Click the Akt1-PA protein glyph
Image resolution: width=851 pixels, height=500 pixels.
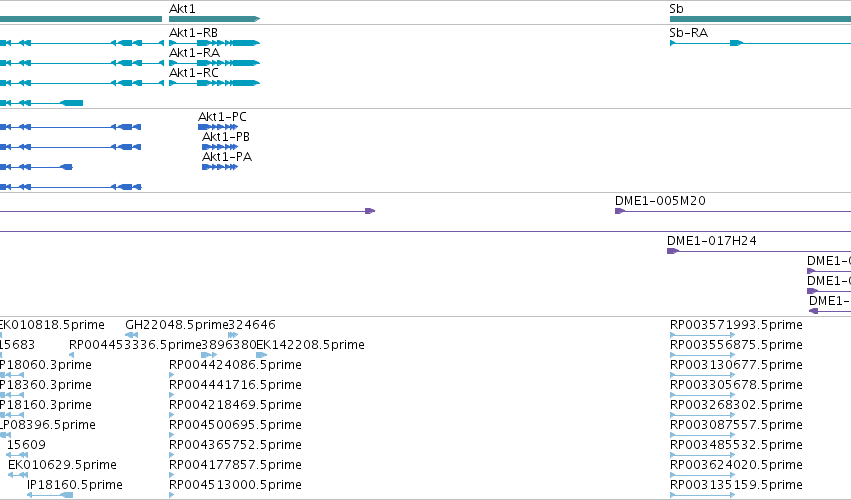220,167
